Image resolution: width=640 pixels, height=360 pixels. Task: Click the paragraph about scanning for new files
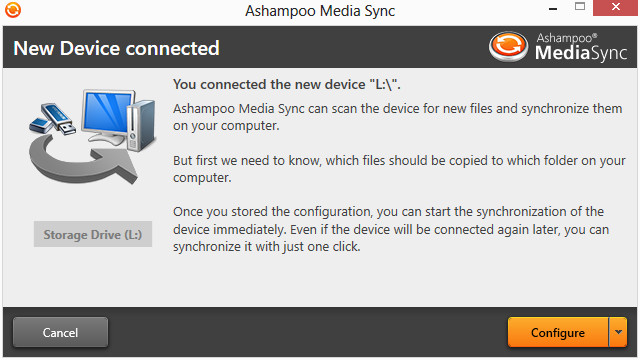pyautogui.click(x=398, y=117)
